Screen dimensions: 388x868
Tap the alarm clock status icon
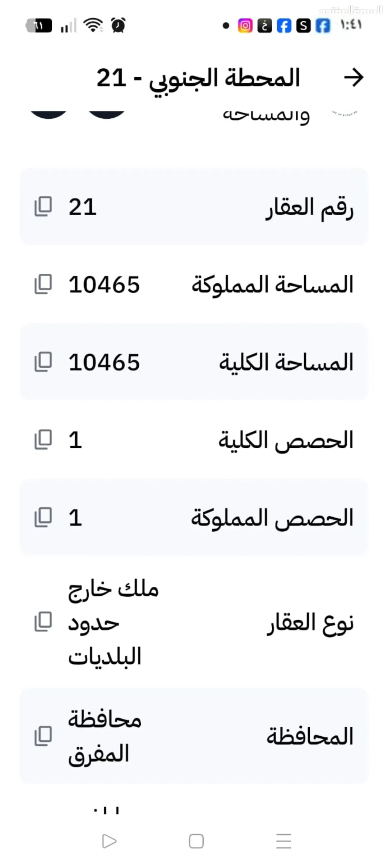(118, 25)
